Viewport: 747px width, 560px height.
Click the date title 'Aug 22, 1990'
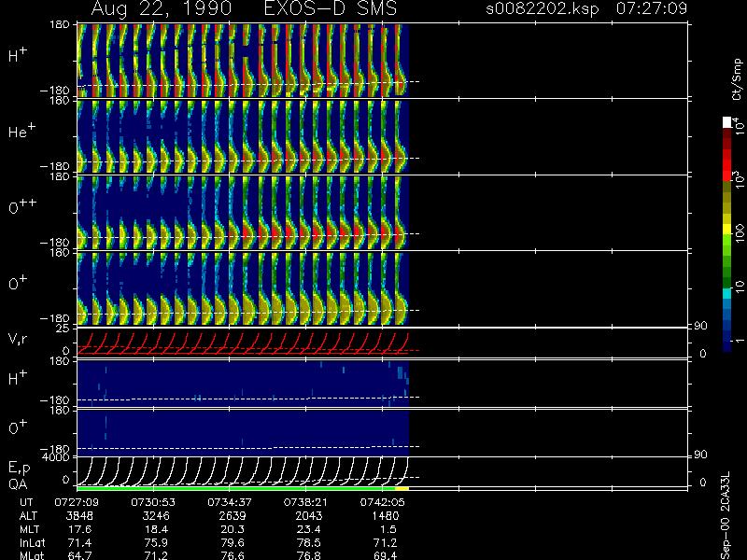(161, 9)
